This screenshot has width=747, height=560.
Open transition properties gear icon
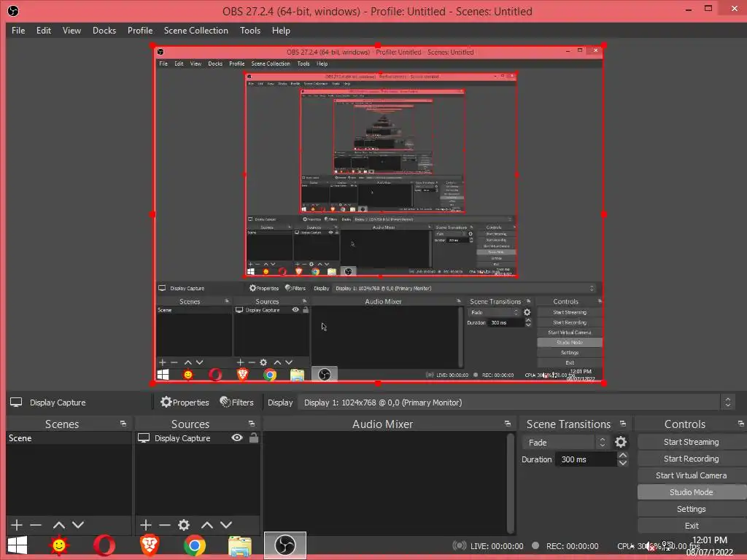pyautogui.click(x=621, y=443)
